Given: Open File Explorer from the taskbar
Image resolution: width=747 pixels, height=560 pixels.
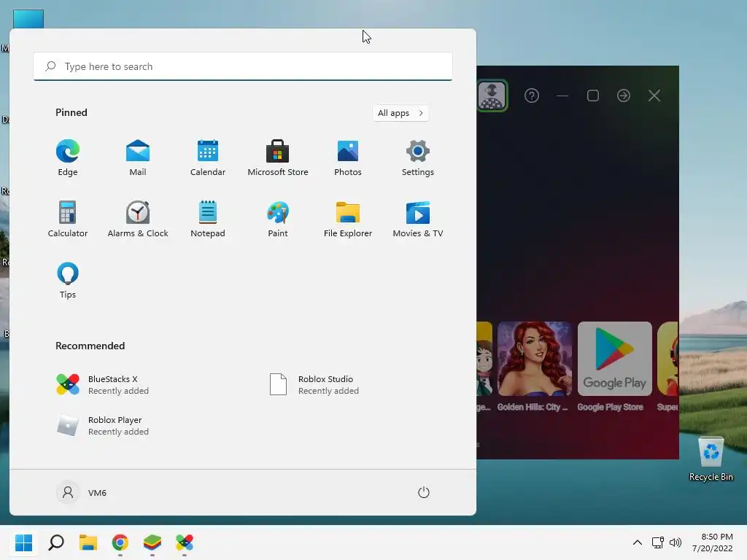Looking at the screenshot, I should [x=88, y=542].
